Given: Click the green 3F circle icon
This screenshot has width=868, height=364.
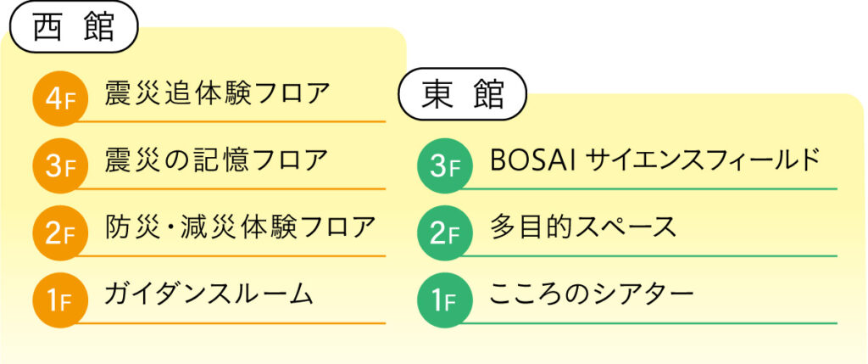Looking at the screenshot, I should 445,165.
